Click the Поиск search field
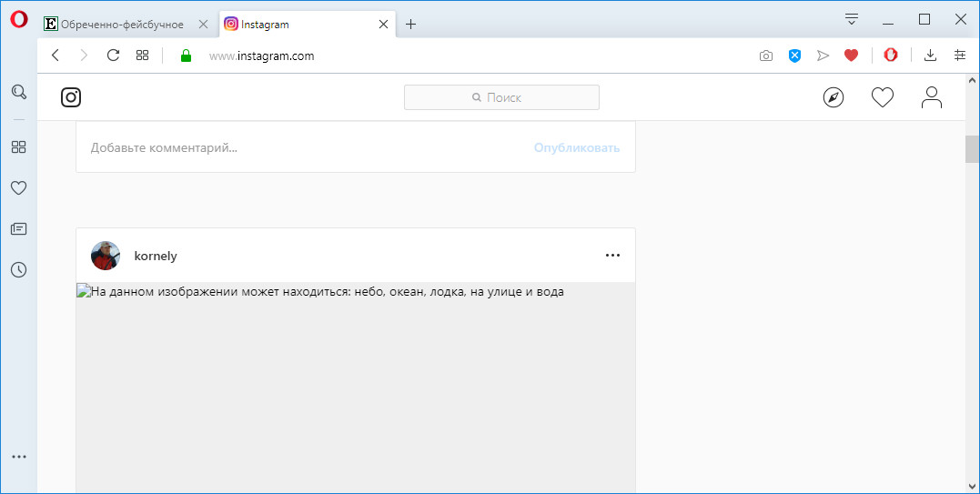Image resolution: width=980 pixels, height=494 pixels. pos(501,97)
